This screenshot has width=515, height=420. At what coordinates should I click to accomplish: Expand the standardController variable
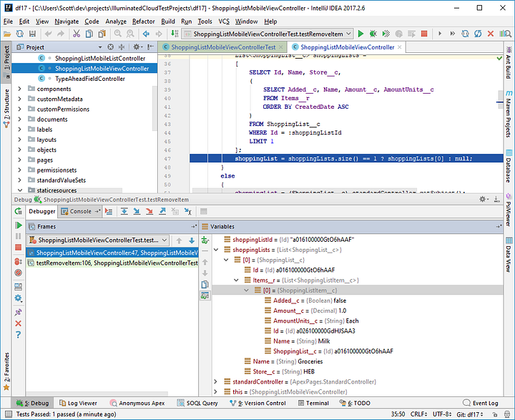216,381
